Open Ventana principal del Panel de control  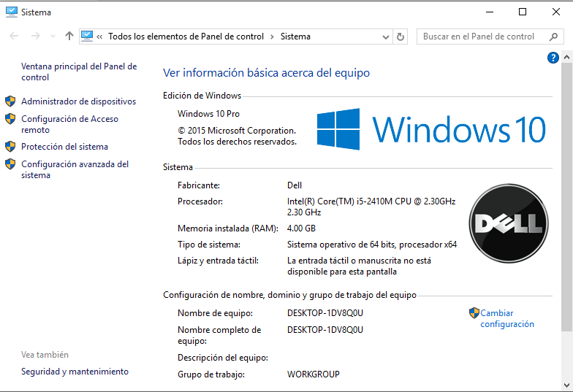tap(79, 72)
